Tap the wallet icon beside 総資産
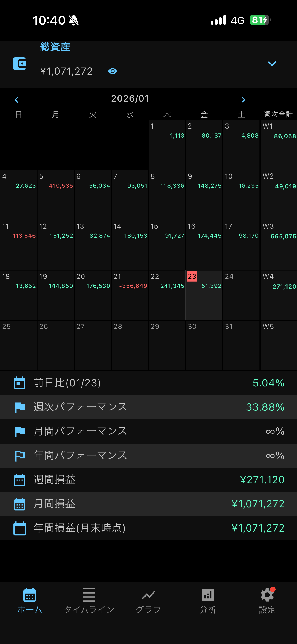Image resolution: width=297 pixels, height=644 pixels. [x=20, y=64]
